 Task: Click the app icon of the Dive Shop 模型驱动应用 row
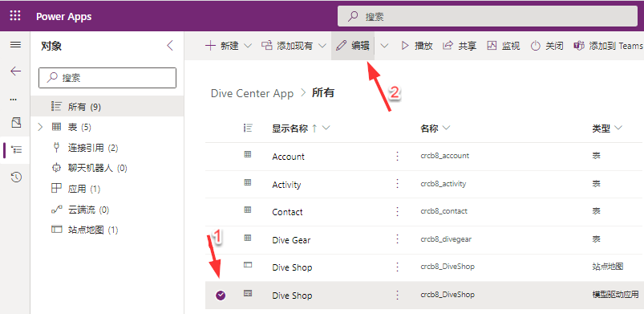248,293
